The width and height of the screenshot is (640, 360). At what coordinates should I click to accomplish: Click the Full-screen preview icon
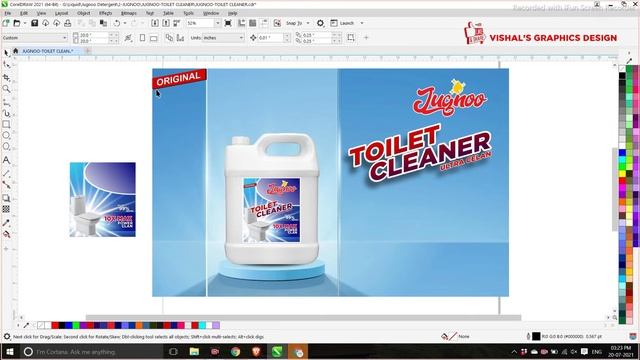click(x=228, y=23)
